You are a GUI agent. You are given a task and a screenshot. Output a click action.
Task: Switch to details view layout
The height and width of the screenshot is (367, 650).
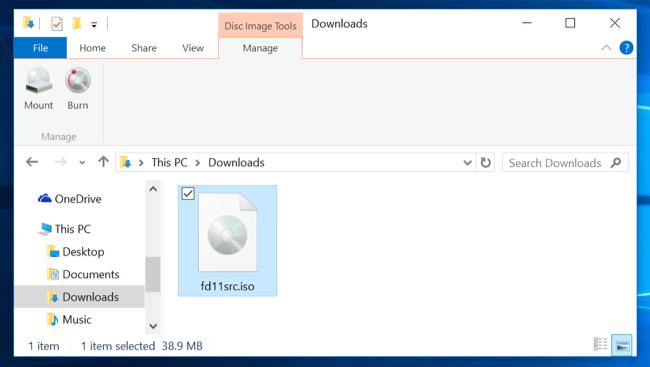click(600, 345)
